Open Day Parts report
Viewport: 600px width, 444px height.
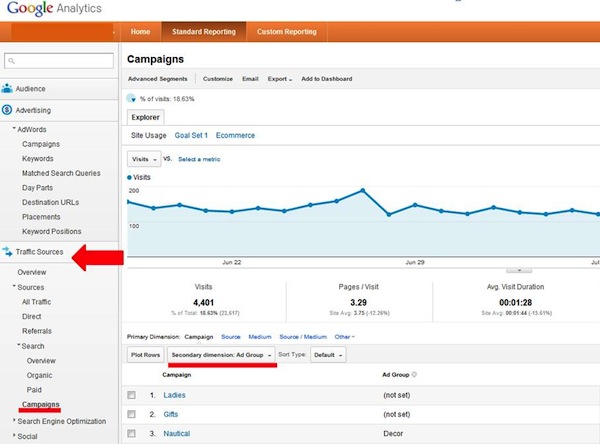(37, 188)
